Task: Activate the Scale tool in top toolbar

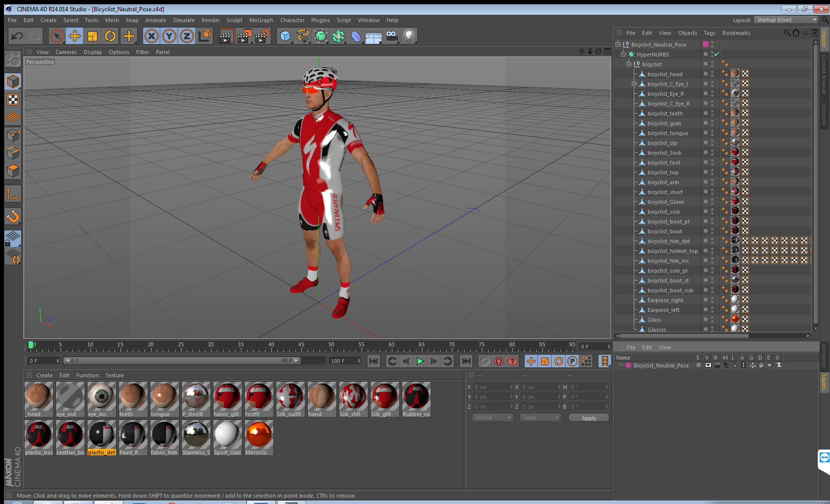Action: point(92,36)
